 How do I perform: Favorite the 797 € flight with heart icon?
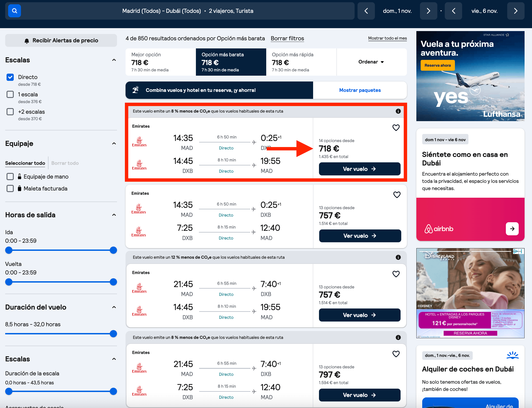[396, 354]
